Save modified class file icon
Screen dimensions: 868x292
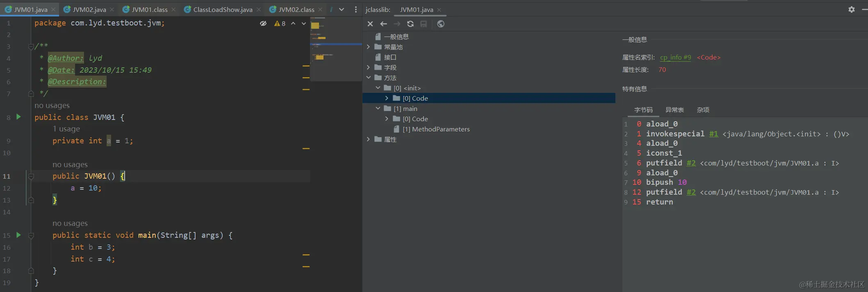coord(424,24)
